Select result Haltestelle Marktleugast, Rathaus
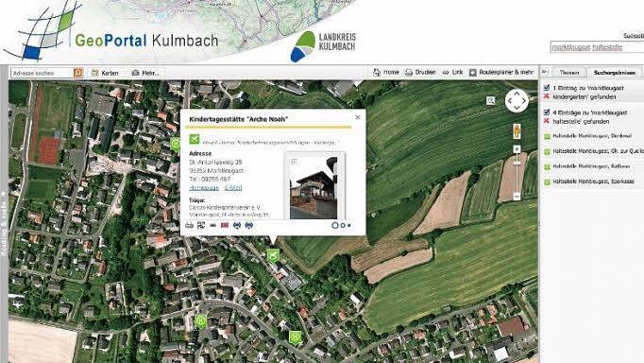This screenshot has height=363, width=644. [x=591, y=166]
